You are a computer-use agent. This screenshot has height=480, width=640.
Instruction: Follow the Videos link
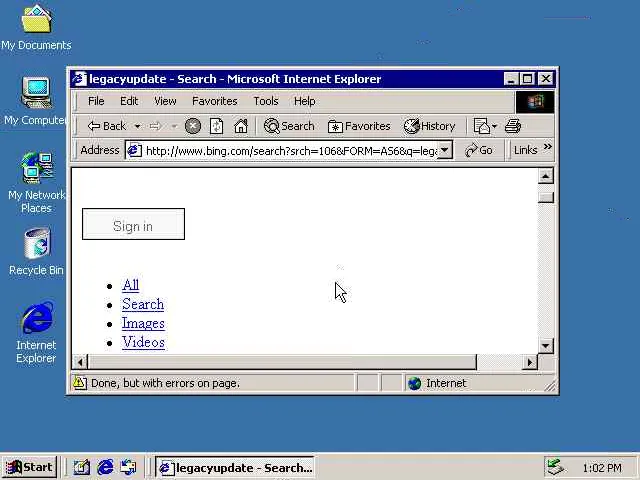tap(144, 342)
